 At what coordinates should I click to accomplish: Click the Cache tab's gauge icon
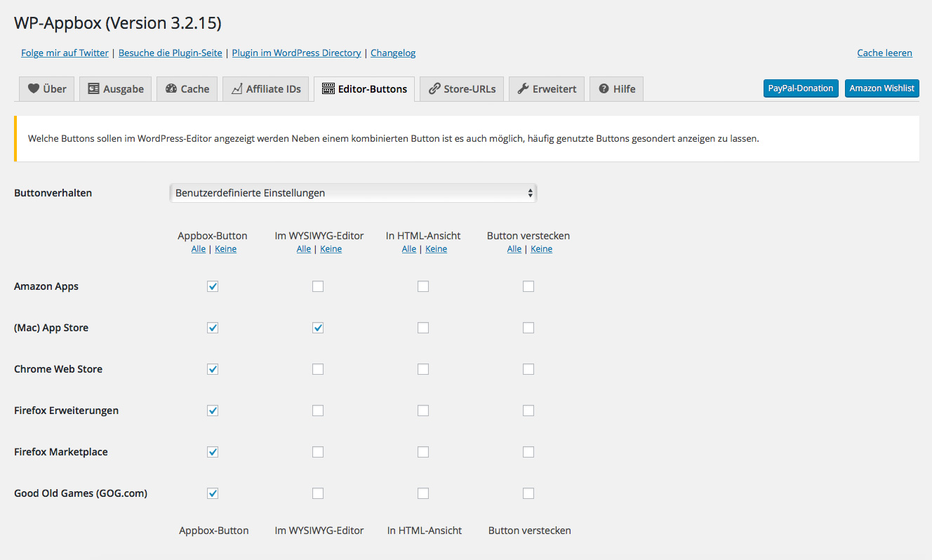click(x=171, y=89)
